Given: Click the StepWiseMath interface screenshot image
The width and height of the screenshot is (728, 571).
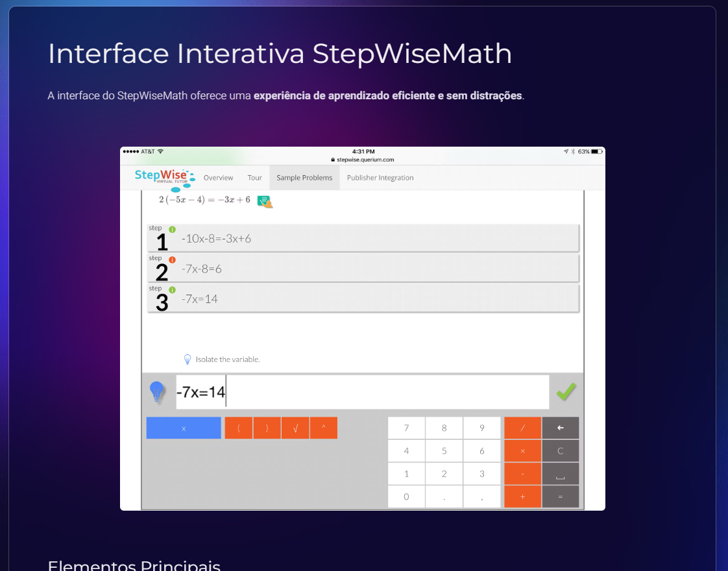Looking at the screenshot, I should pos(363,329).
